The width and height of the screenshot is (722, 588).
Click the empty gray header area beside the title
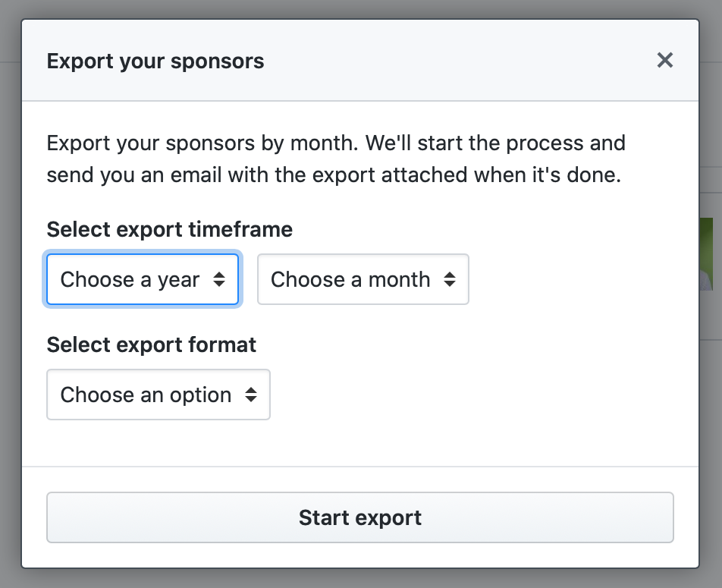click(x=455, y=61)
